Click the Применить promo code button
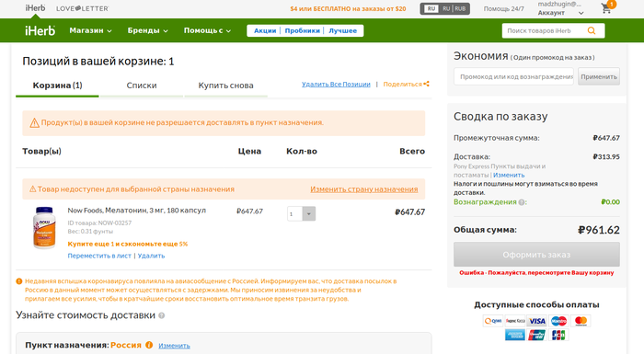 click(599, 77)
